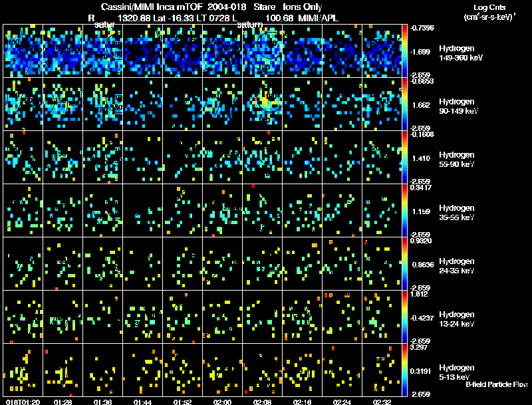Select the 55-90 keV panel at 01:36
Screen dimensions: 532x405
pos(103,158)
